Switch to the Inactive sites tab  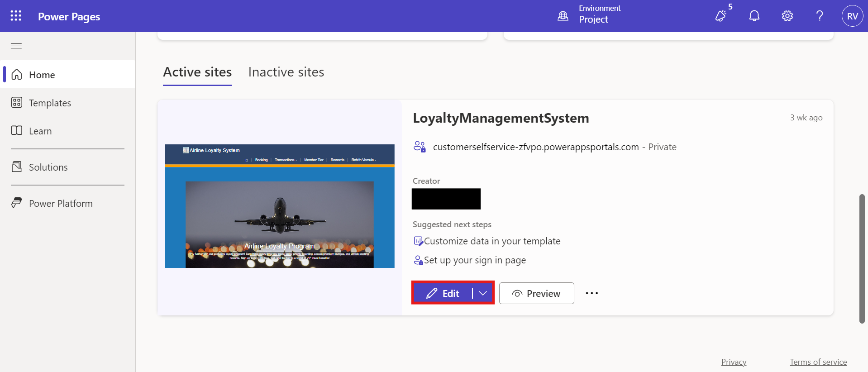(286, 72)
